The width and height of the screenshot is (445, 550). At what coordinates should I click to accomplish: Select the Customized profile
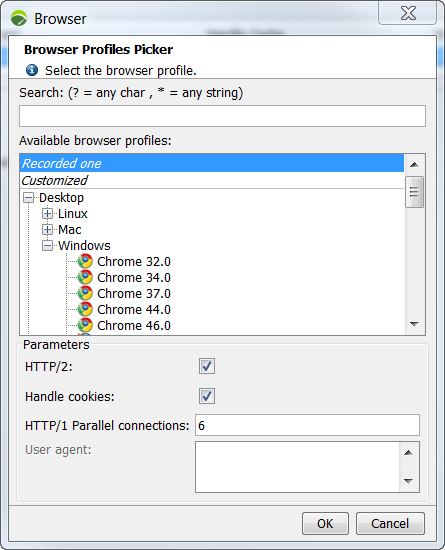tap(212, 180)
